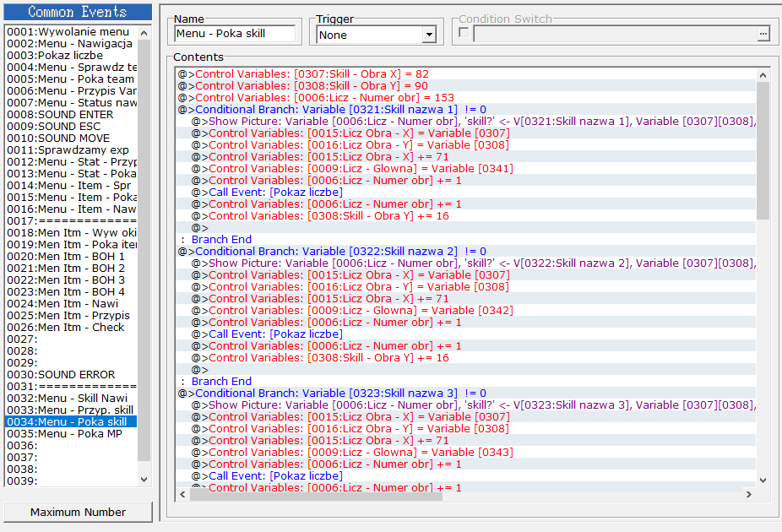
Task: Select event 0018:Men Itm - Wyw
Action: click(71, 233)
